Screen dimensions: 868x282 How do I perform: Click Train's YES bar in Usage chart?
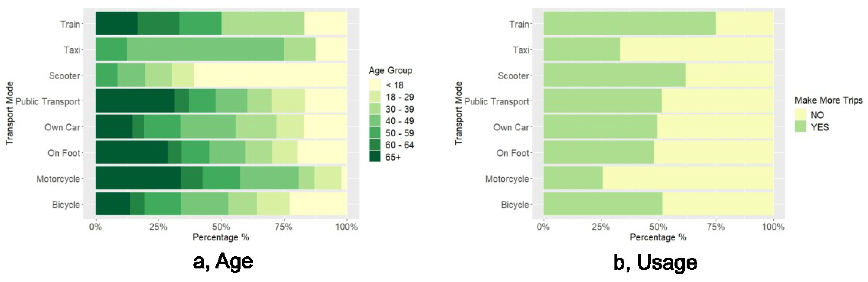[629, 23]
